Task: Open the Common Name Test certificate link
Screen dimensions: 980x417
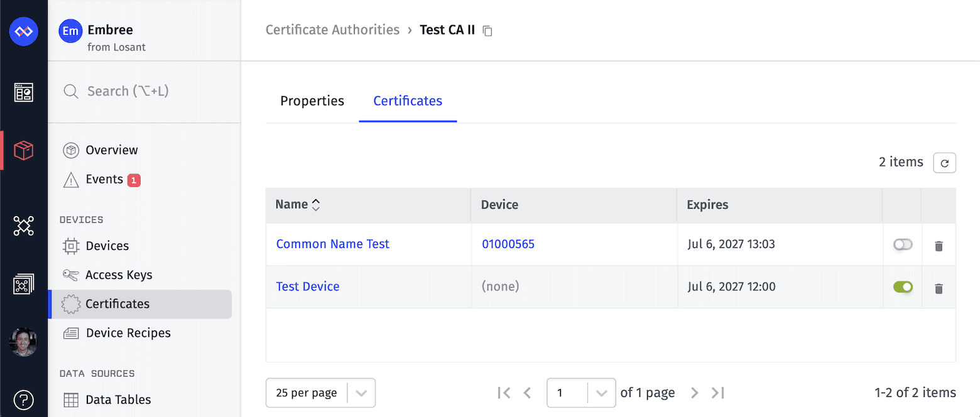Action: 333,244
